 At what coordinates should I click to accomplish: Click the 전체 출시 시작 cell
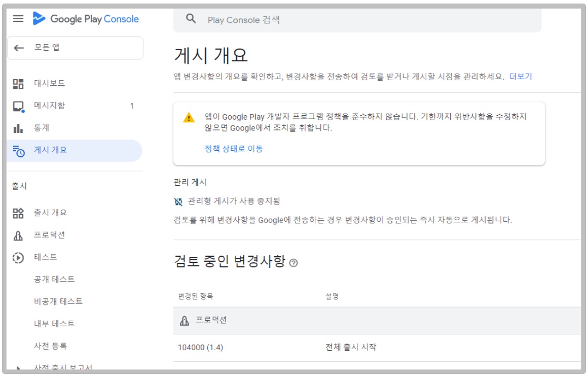[351, 347]
